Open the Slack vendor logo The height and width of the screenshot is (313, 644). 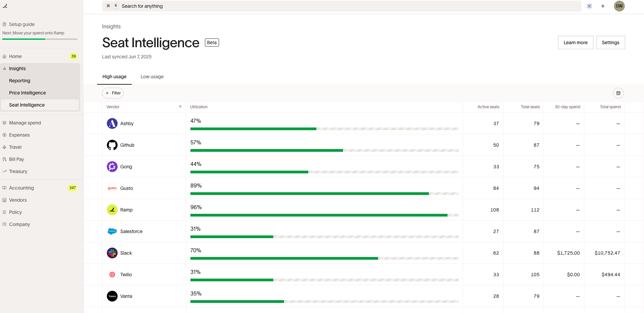[x=112, y=253]
